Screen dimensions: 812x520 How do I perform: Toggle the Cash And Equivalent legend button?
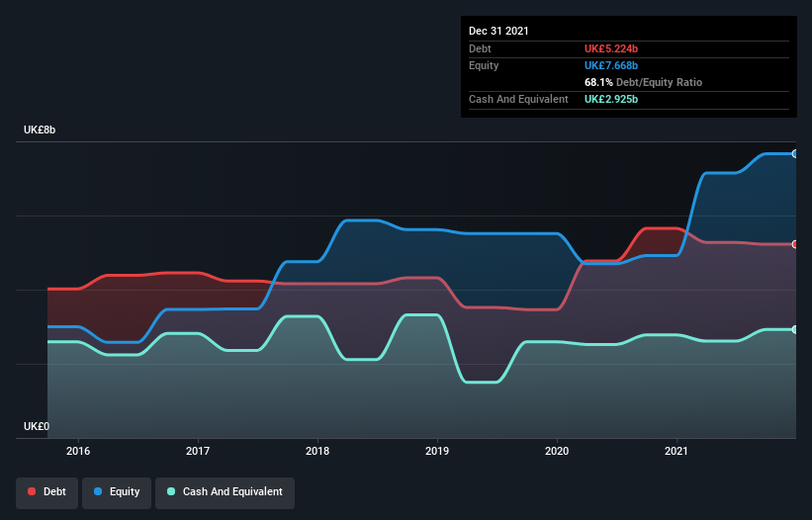pos(226,492)
